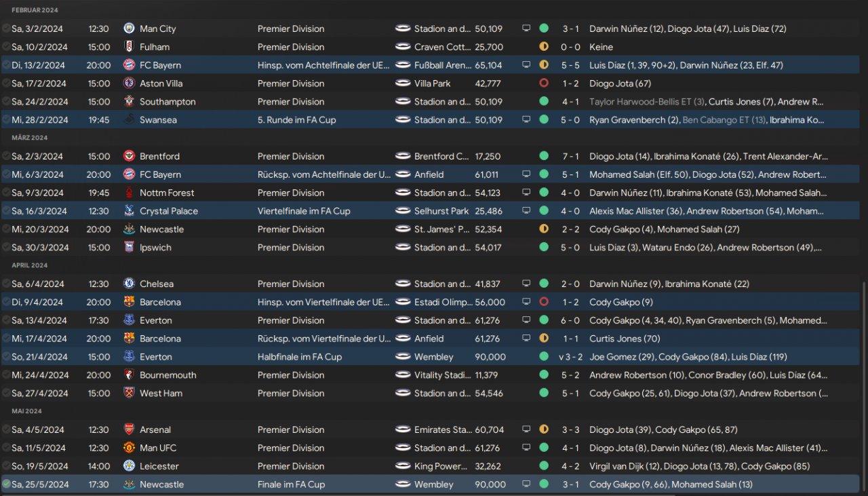
Task: Click the Ipswich club badge
Action: point(129,248)
